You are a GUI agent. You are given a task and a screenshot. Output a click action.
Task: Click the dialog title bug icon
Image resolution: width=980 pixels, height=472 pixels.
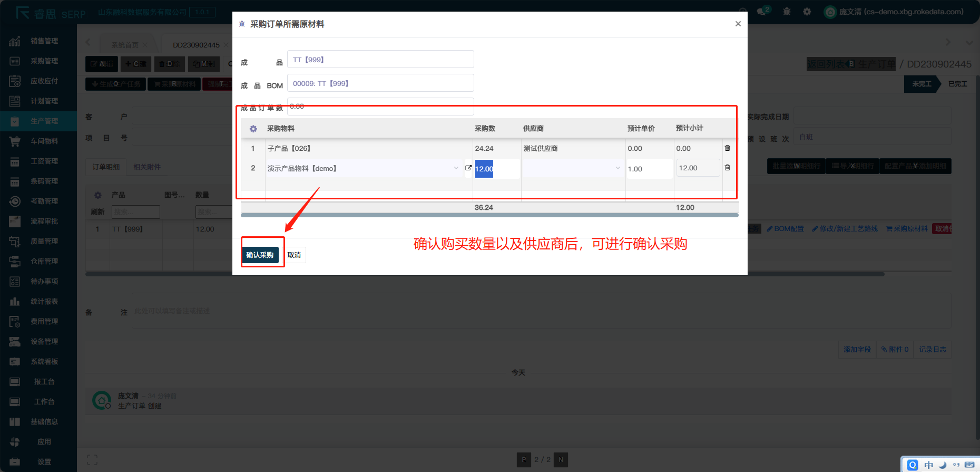click(242, 24)
